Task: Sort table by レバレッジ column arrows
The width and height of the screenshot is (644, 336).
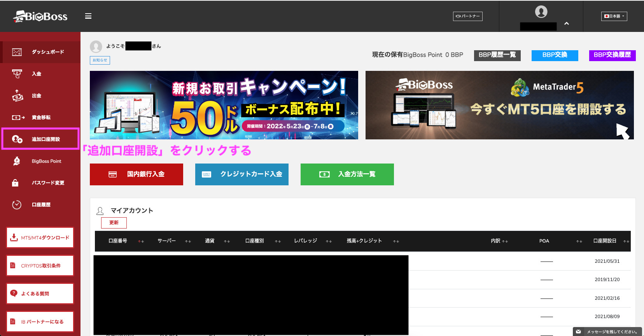Action: 329,241
